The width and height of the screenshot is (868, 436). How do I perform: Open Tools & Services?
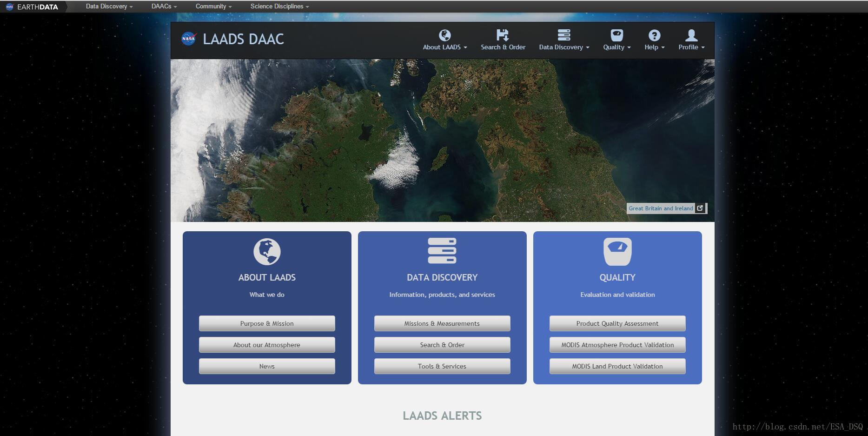(x=442, y=366)
